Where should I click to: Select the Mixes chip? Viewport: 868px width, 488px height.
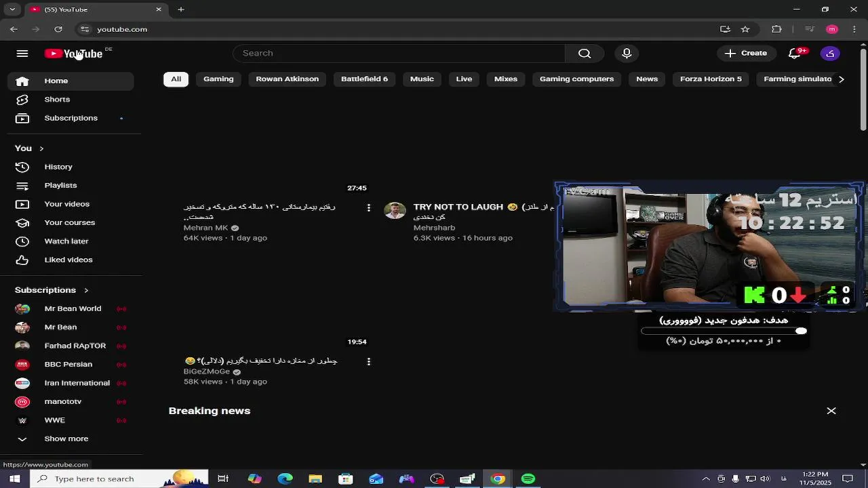pos(505,79)
